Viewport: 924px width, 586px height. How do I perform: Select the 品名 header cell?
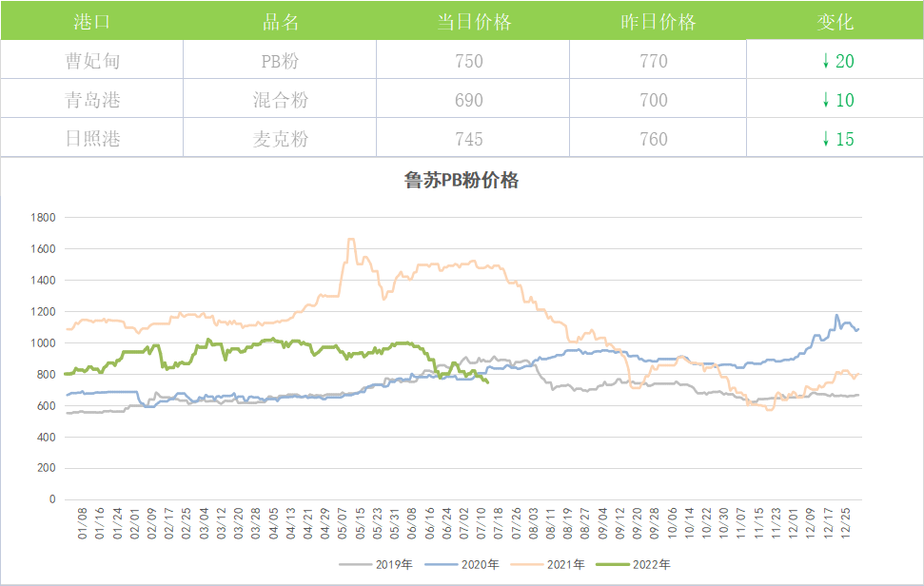[280, 22]
